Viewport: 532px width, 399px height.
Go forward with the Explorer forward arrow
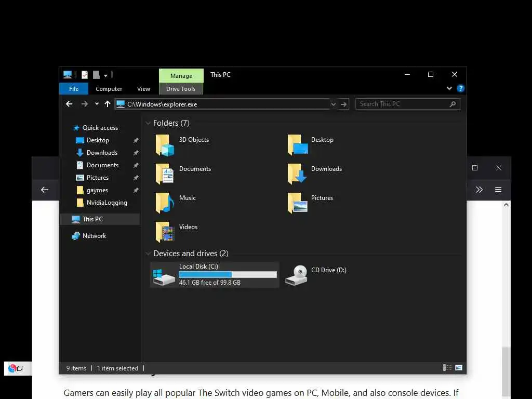pyautogui.click(x=85, y=104)
